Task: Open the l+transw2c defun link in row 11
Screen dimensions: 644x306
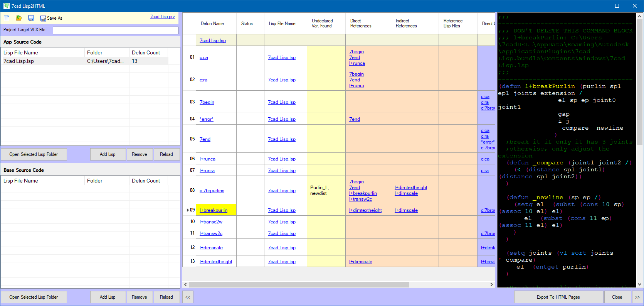Action: point(211,233)
